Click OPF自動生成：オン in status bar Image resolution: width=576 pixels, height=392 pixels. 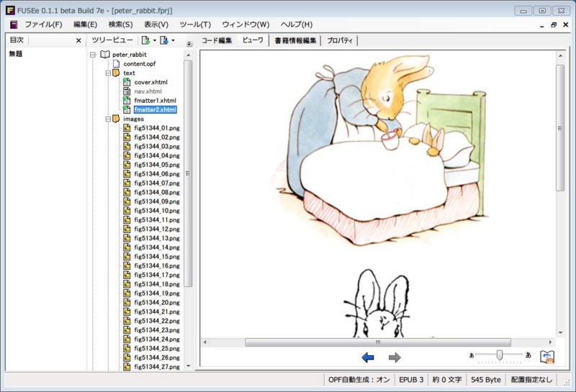pyautogui.click(x=359, y=380)
